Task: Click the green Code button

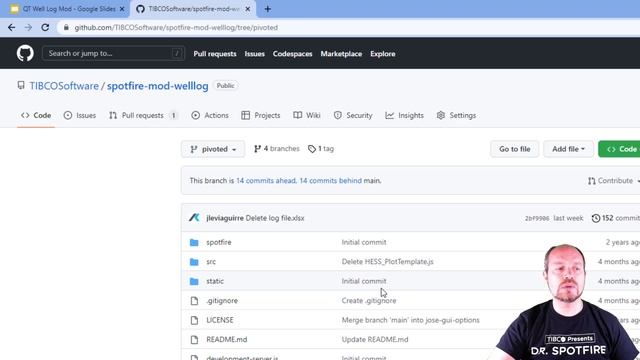Action: coord(619,149)
